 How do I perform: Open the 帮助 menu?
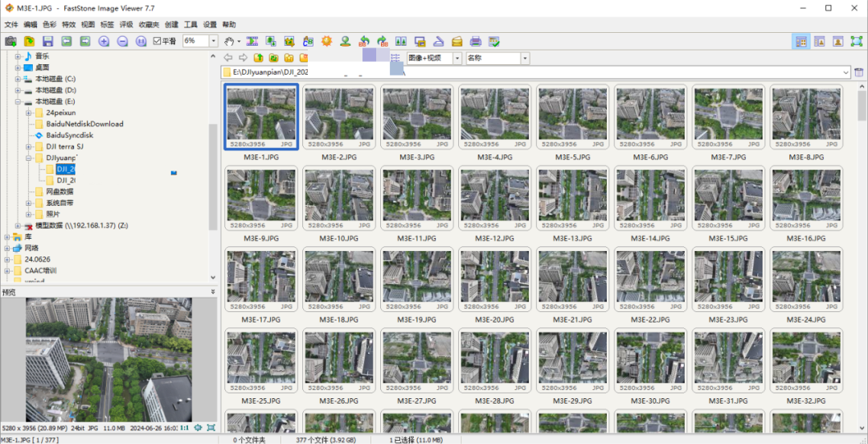click(x=228, y=24)
